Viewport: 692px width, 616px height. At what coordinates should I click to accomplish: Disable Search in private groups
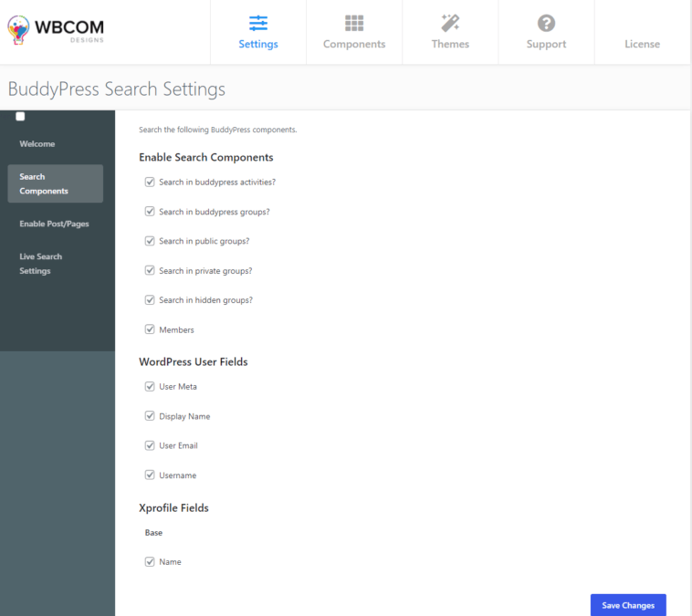click(150, 270)
